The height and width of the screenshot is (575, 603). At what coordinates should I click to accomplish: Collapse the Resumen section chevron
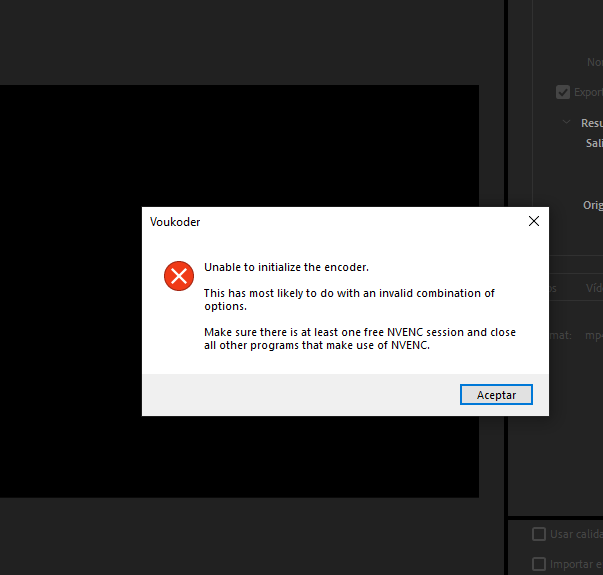[566, 123]
